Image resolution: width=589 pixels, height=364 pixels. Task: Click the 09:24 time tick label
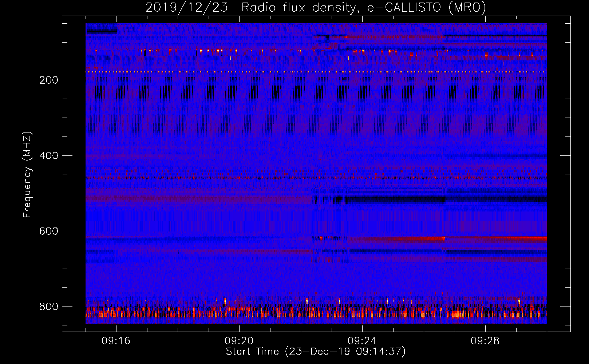(x=362, y=341)
